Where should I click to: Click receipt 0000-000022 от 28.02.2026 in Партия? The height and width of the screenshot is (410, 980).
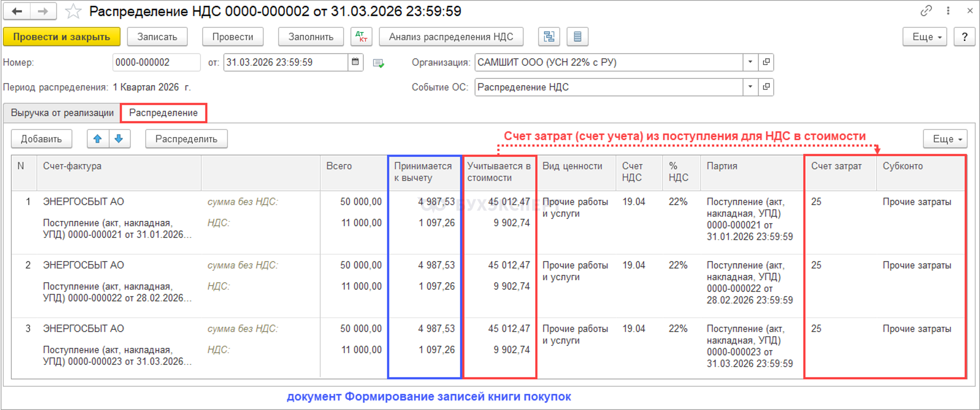750,283
